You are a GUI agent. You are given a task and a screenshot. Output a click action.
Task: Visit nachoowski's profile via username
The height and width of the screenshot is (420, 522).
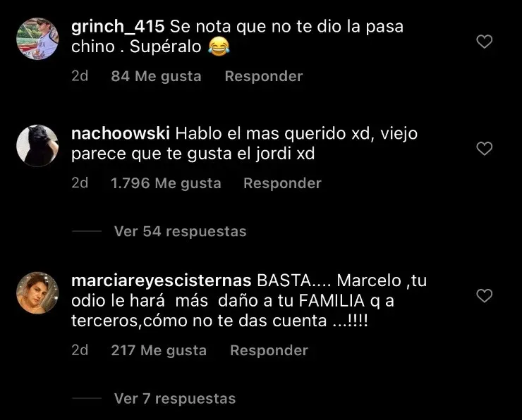tap(121, 133)
